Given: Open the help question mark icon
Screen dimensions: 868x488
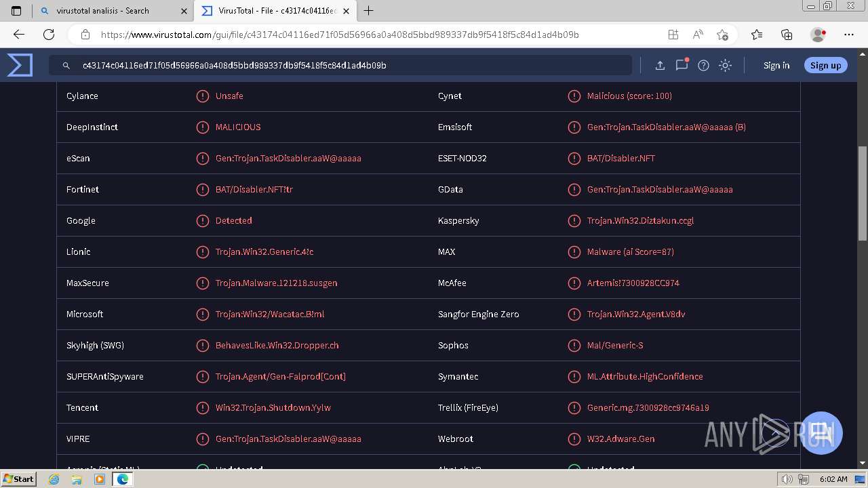Looking at the screenshot, I should [703, 65].
